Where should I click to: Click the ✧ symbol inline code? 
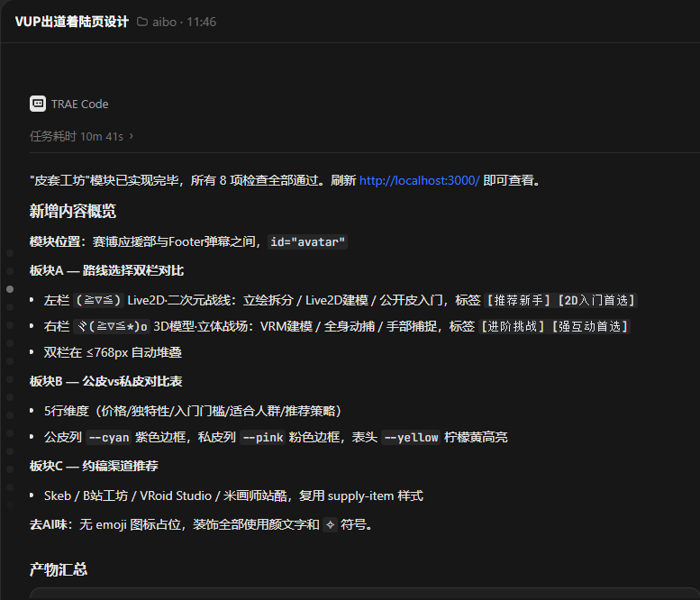pyautogui.click(x=330, y=524)
